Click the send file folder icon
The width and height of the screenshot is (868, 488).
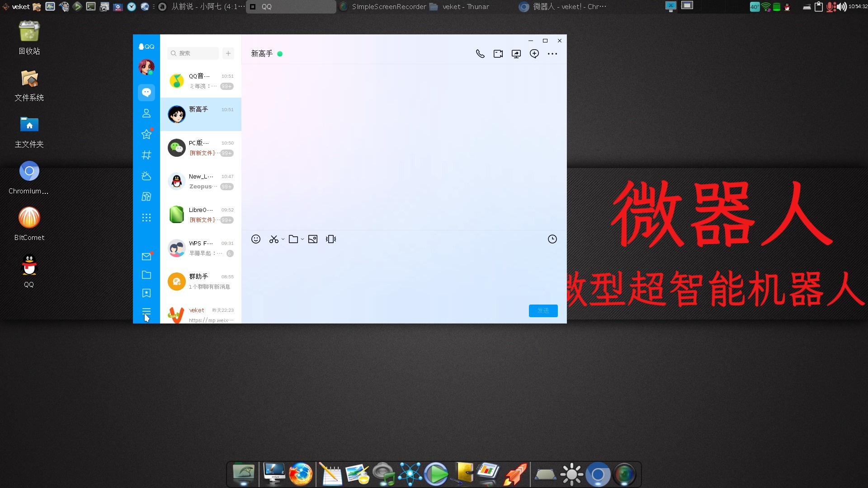[293, 239]
